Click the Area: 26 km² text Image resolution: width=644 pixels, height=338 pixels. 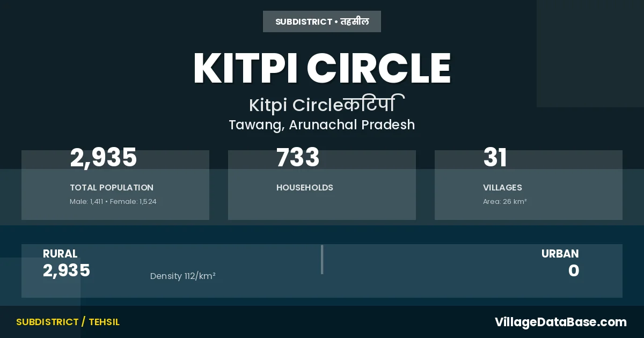505,202
